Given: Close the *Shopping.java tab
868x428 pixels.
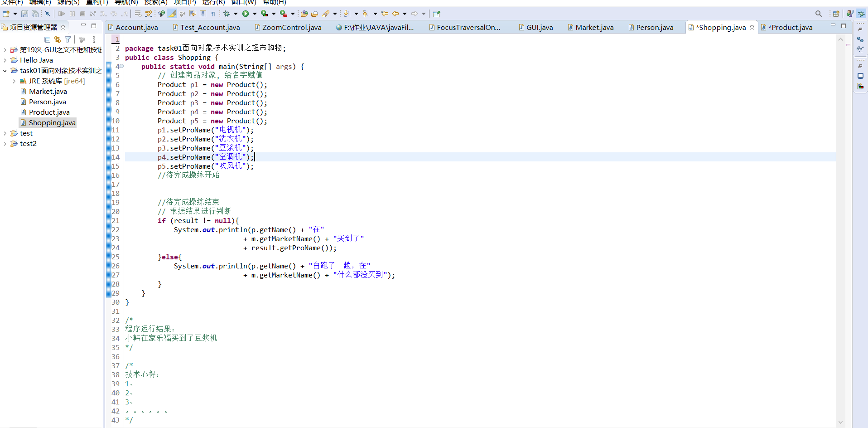Looking at the screenshot, I should (x=752, y=27).
